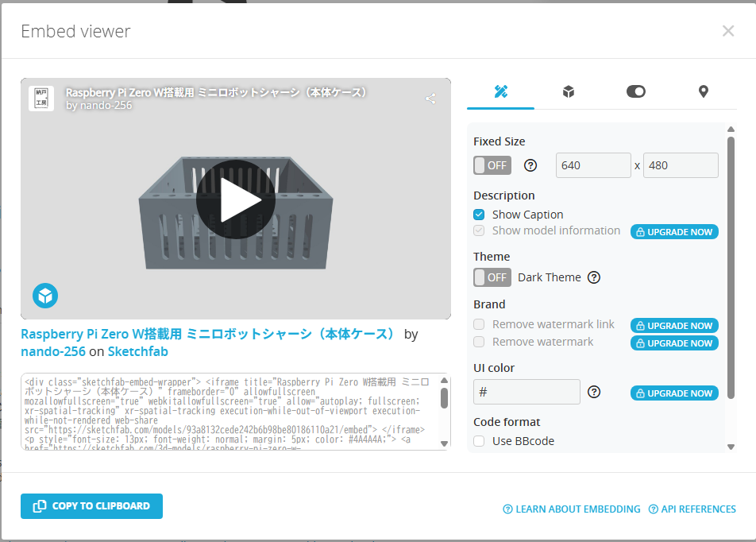756x542 pixels.
Task: Click the height field showing 480
Action: [x=681, y=165]
